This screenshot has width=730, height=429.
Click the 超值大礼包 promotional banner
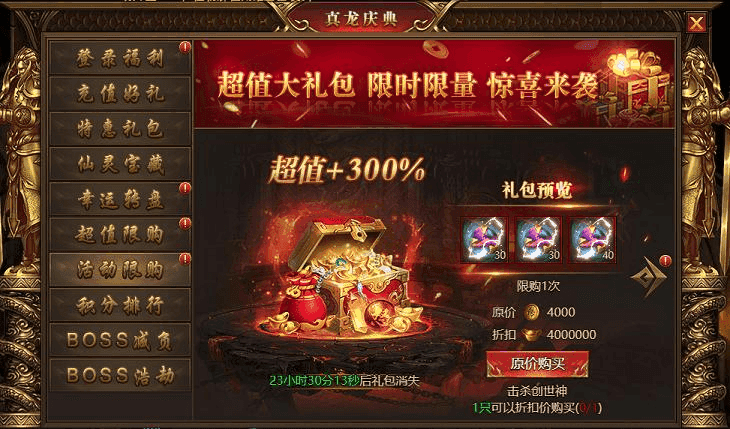pos(434,84)
